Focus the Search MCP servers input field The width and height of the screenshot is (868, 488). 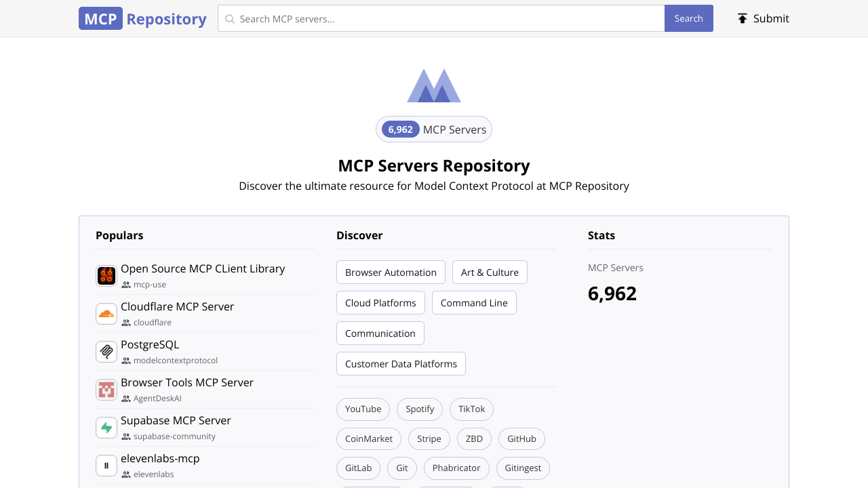point(441,18)
